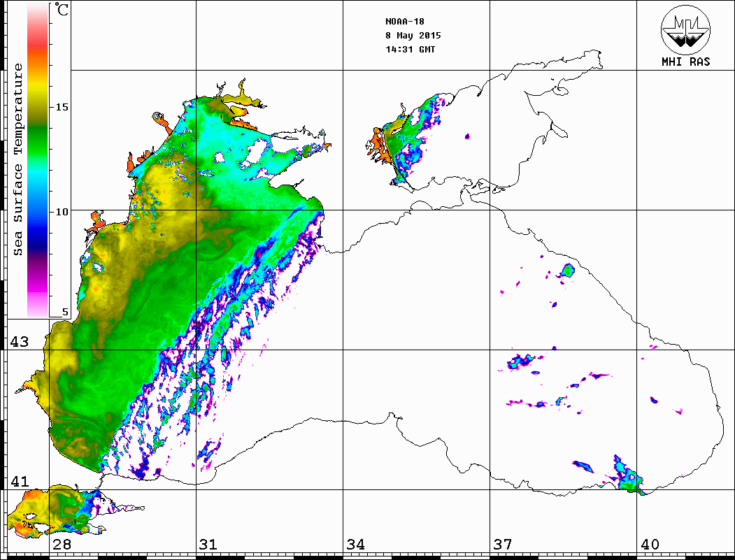Click the date '8 May 2015'

click(x=413, y=36)
